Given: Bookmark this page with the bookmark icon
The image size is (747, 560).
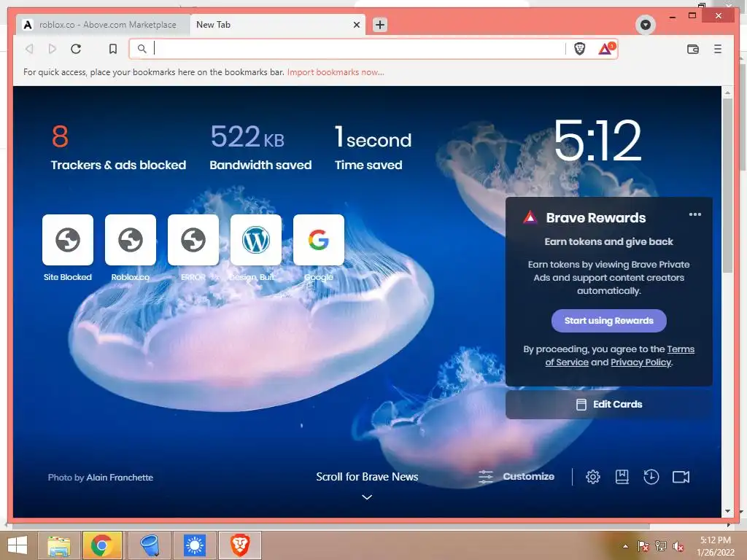Looking at the screenshot, I should pyautogui.click(x=113, y=49).
